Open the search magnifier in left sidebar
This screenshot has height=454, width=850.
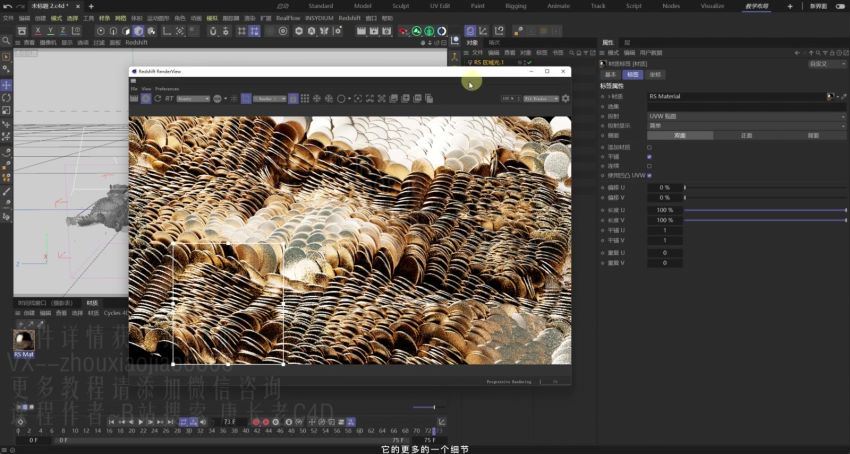(x=6, y=41)
